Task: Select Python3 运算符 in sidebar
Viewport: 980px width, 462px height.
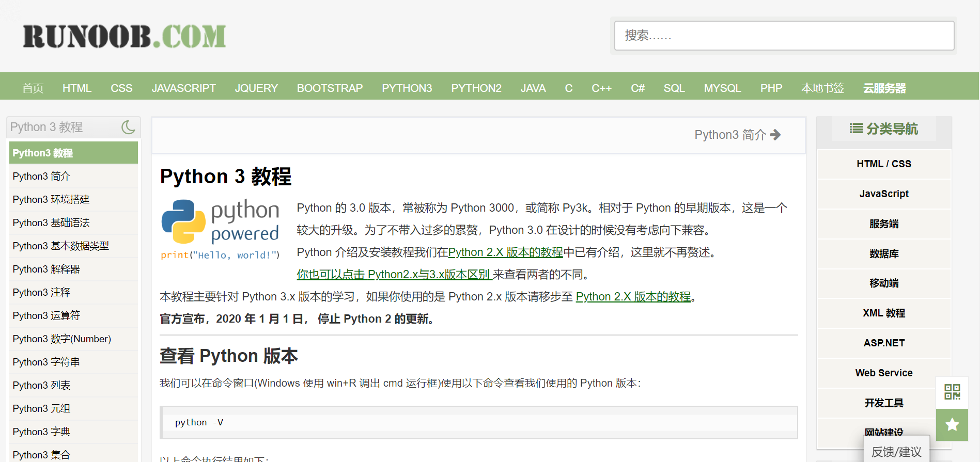Action: [73, 315]
